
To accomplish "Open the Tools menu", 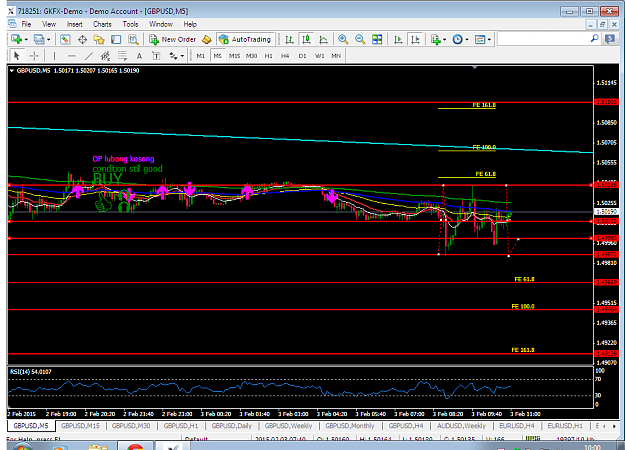I will tap(130, 24).
